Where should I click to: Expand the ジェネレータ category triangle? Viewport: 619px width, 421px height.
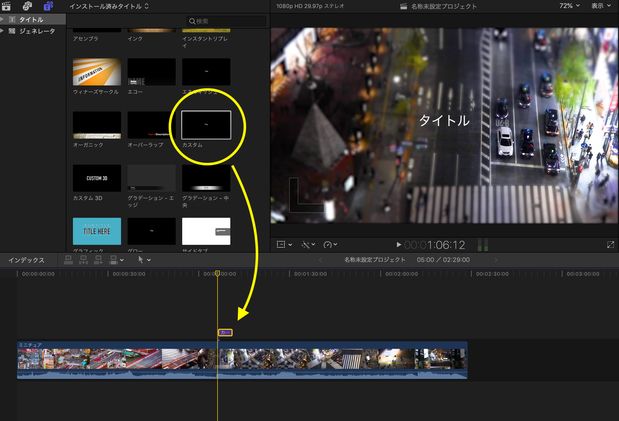tap(2, 31)
